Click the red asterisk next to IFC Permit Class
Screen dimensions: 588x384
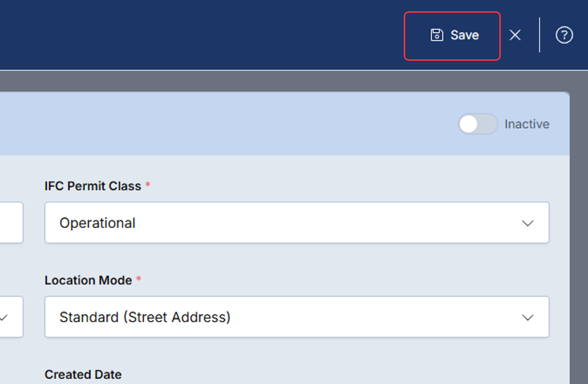pyautogui.click(x=148, y=185)
